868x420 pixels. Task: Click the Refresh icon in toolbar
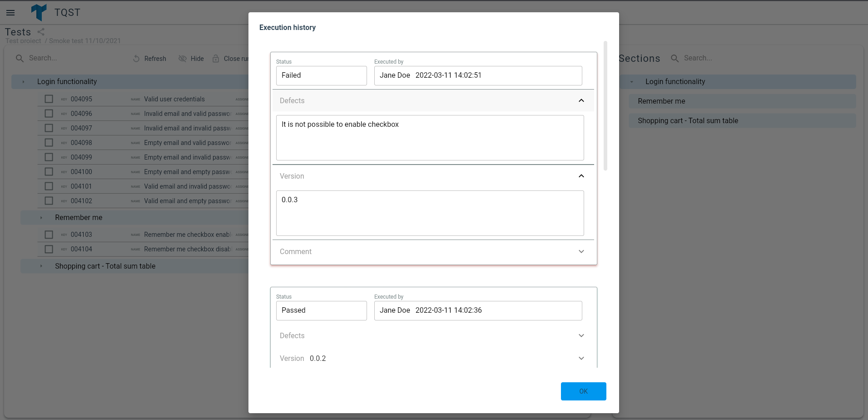[x=136, y=59]
